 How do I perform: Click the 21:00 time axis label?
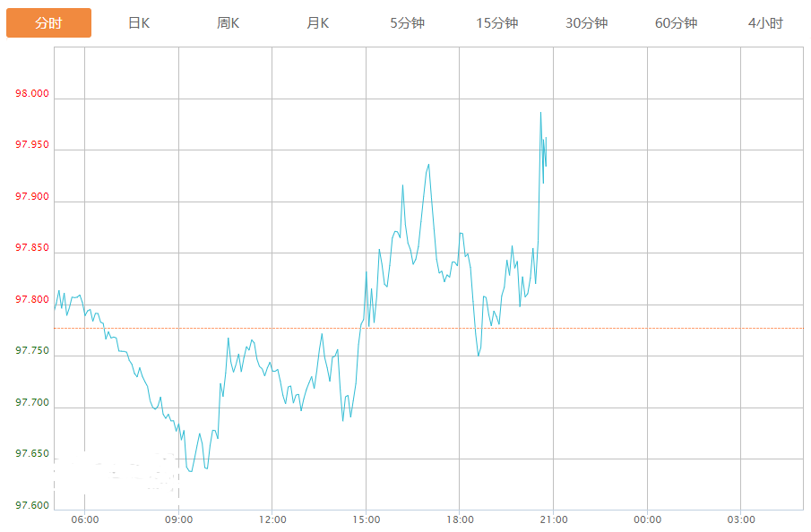click(x=553, y=519)
